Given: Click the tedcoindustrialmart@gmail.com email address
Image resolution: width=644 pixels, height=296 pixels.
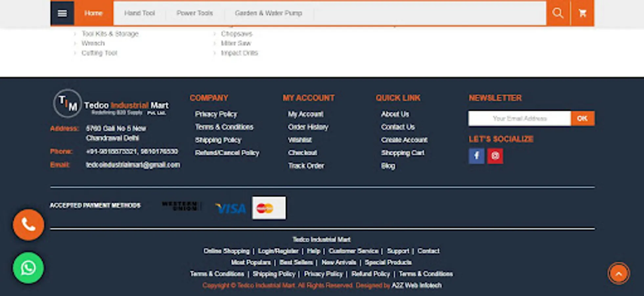Looking at the screenshot, I should pyautogui.click(x=133, y=165).
